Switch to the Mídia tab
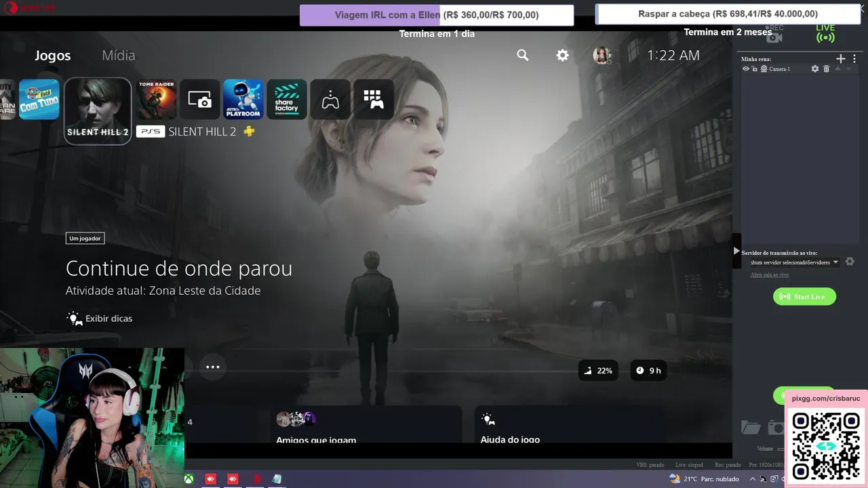This screenshot has width=868, height=488. pyautogui.click(x=119, y=56)
